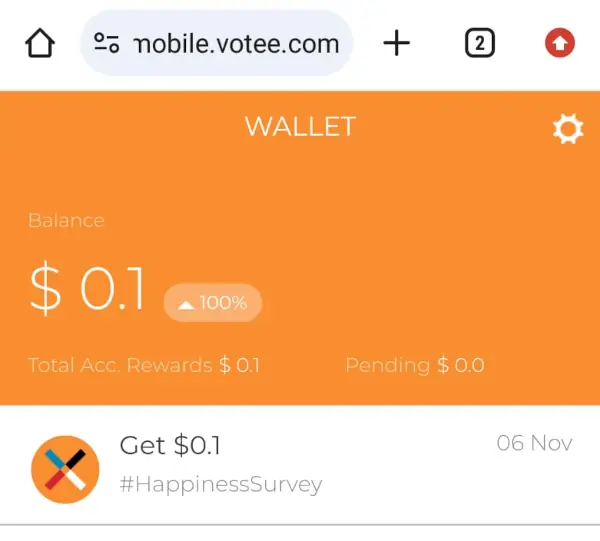Tap the up arrow in 100% badge
This screenshot has height=541, width=600.
(185, 304)
